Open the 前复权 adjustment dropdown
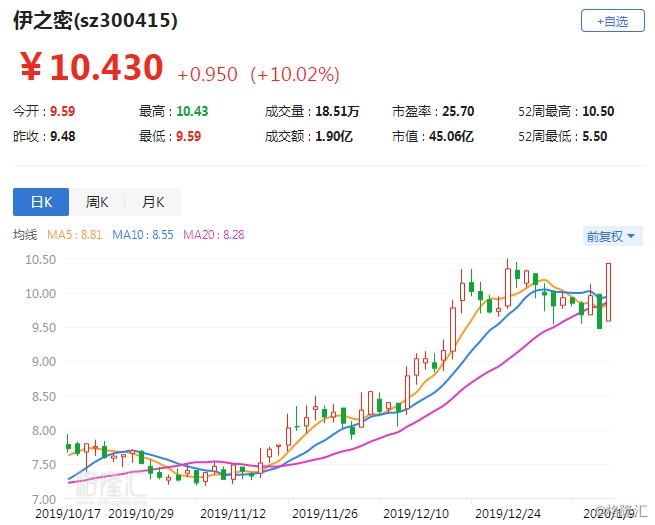Viewport: 655px width, 525px height. pos(612,236)
